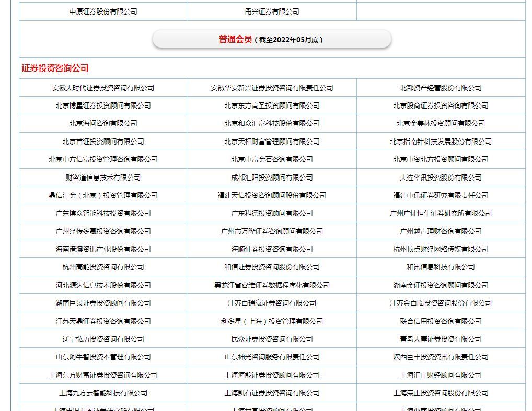Click 北京中方信富投资管理咨询有限公司
The height and width of the screenshot is (411, 532).
pyautogui.click(x=103, y=159)
